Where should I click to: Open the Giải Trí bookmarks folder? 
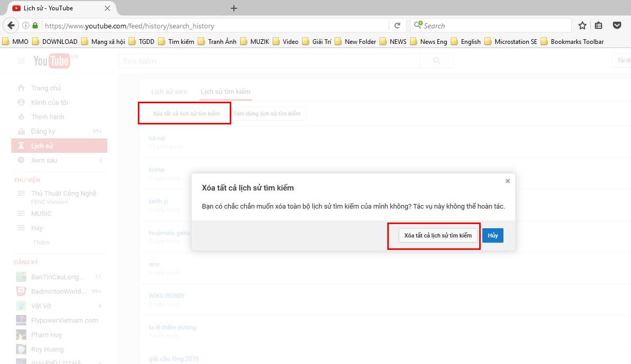tap(317, 41)
